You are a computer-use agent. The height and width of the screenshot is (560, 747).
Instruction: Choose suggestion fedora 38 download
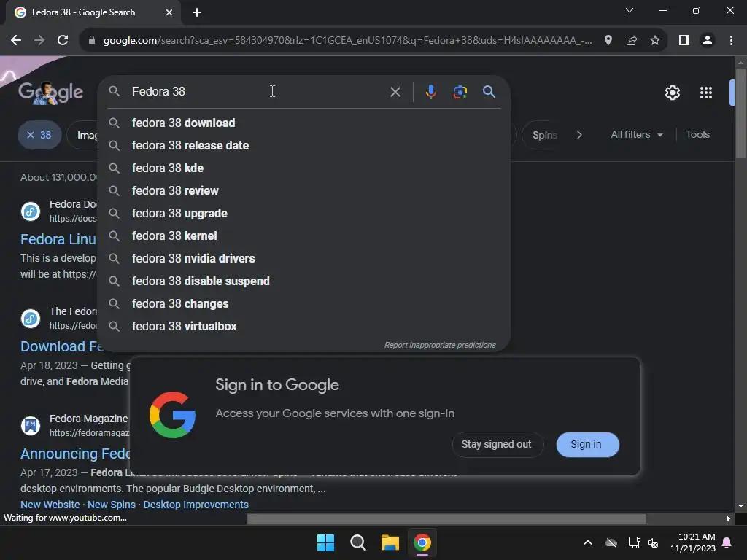coord(304,122)
